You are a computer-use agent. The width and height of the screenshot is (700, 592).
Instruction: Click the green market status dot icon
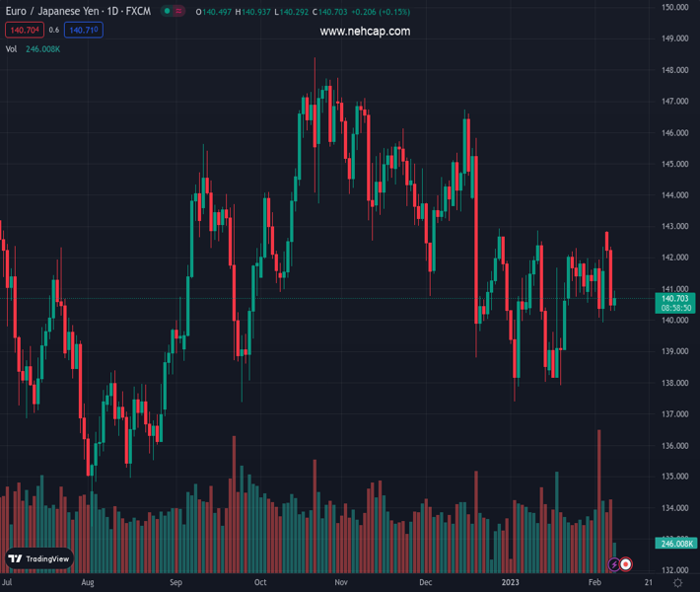pyautogui.click(x=167, y=11)
